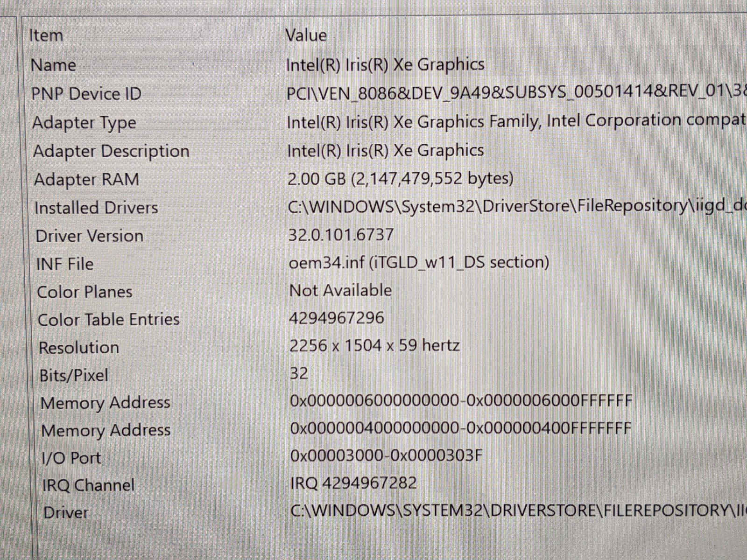Select the Adapter Type row label

tap(84, 123)
